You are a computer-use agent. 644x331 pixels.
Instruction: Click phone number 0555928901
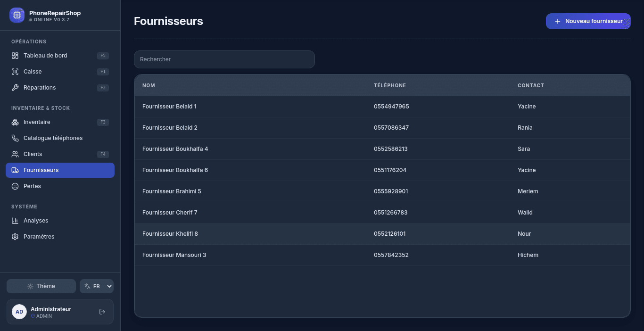point(391,191)
